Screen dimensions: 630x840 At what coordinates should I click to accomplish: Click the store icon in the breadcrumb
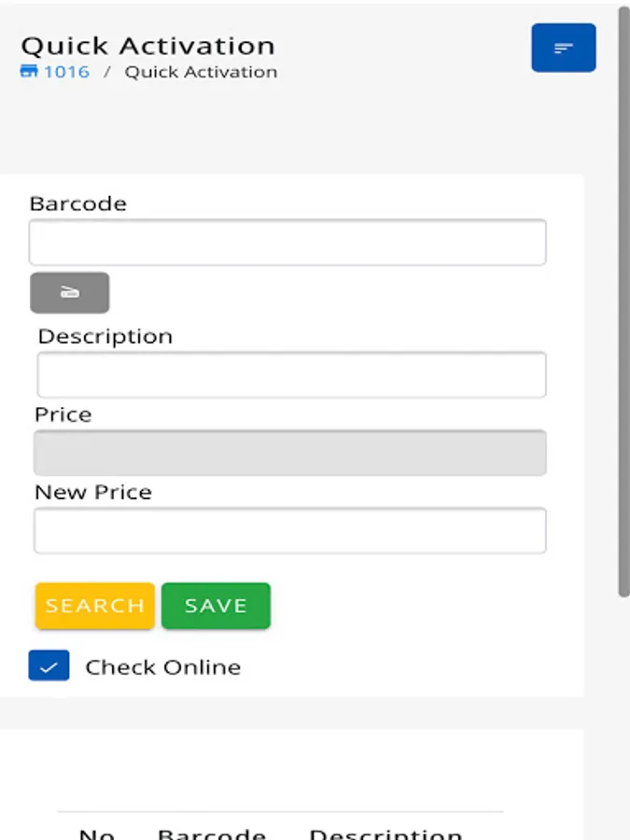click(29, 72)
